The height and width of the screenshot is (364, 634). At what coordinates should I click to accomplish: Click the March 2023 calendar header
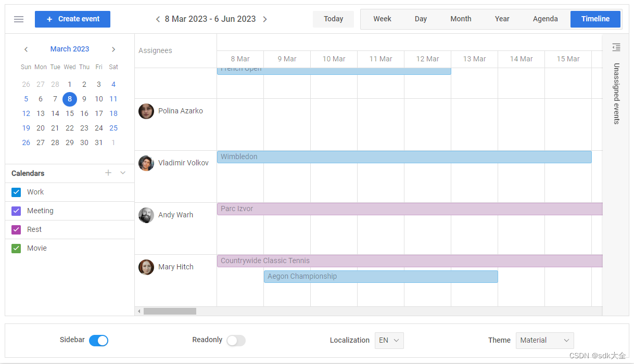click(x=70, y=49)
